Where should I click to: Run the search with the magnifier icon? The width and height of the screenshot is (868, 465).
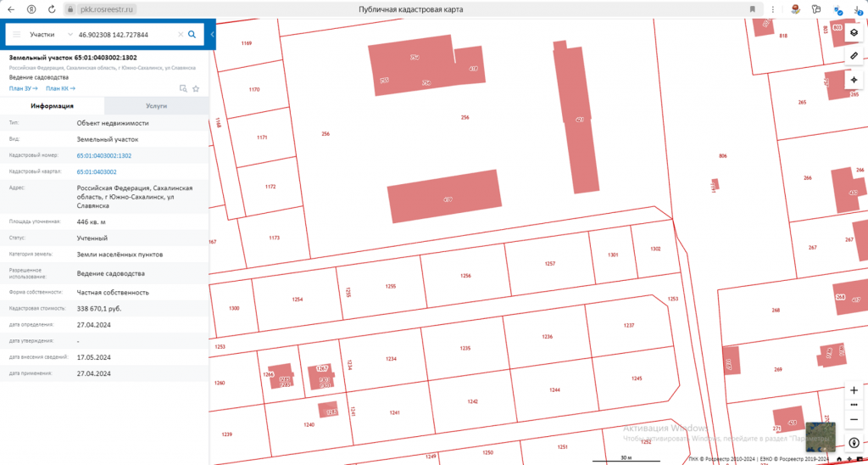192,34
